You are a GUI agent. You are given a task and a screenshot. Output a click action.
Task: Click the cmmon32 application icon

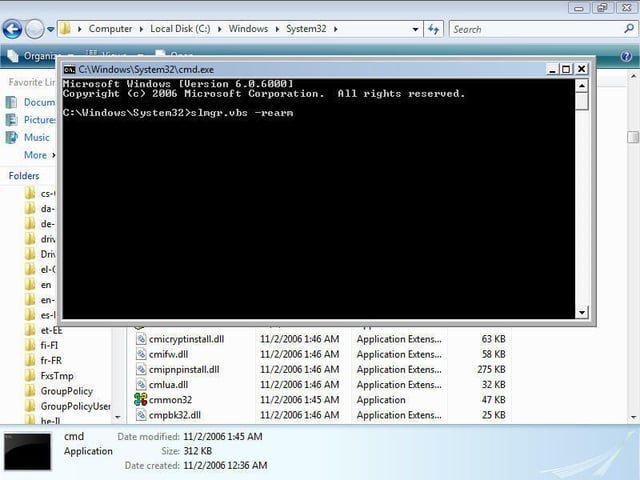pos(140,400)
